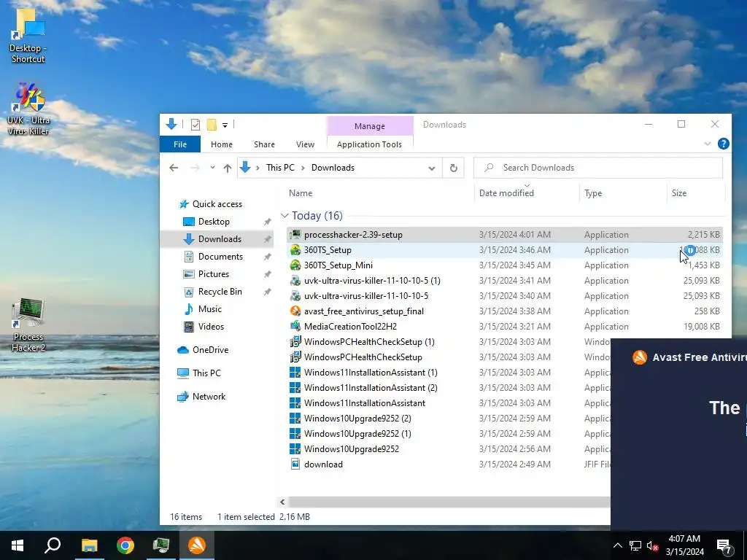Switch to the Share ribbon tab

[264, 144]
